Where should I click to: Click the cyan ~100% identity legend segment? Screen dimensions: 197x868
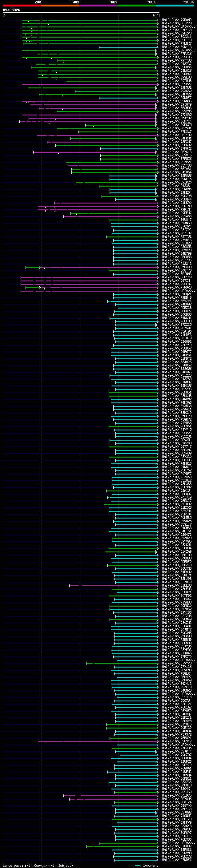coord(175,6)
